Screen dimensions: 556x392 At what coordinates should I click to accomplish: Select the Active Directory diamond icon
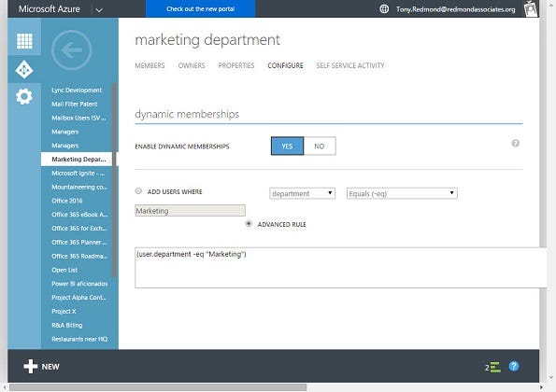[24, 69]
